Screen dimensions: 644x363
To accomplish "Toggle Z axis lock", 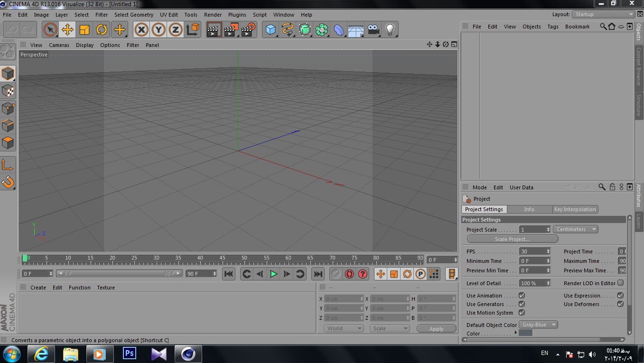I will [176, 30].
